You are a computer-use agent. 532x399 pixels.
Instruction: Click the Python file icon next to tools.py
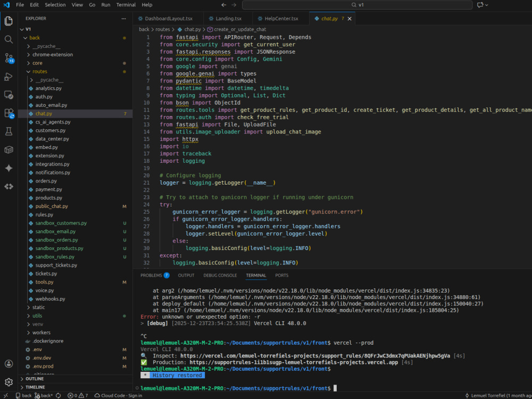[x=31, y=282]
